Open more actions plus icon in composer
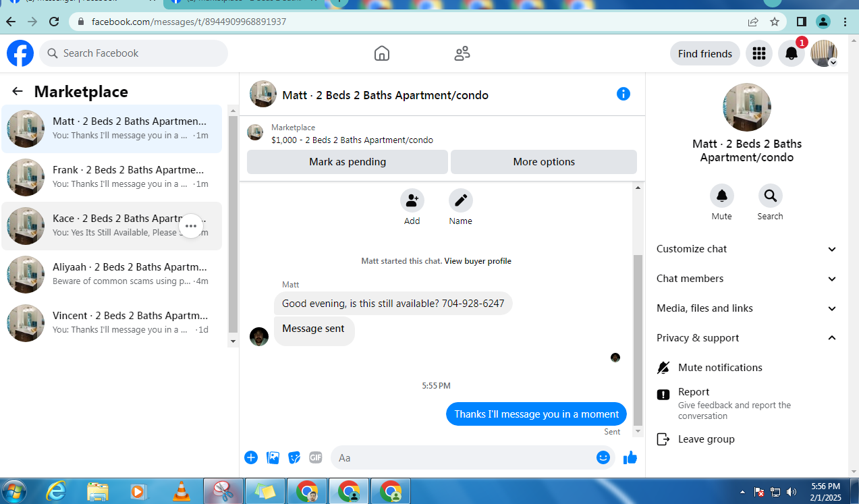Viewport: 859px width, 504px height. [x=251, y=457]
